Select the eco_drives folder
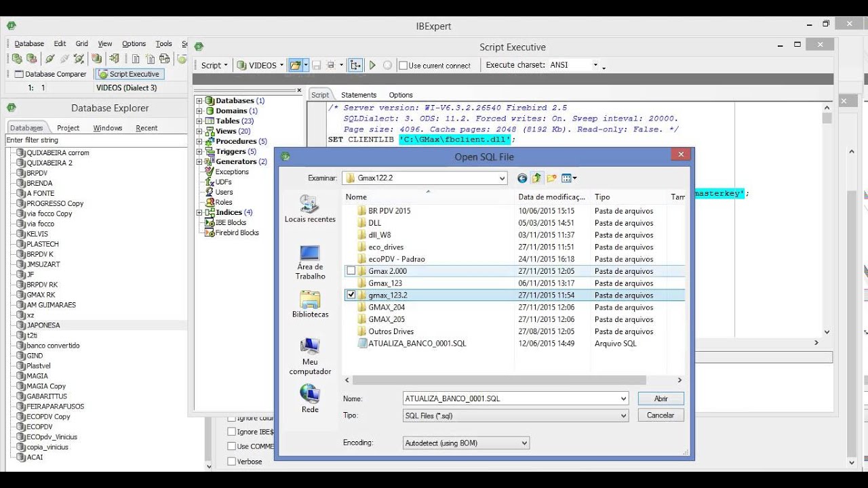This screenshot has height=488, width=868. pos(386,247)
